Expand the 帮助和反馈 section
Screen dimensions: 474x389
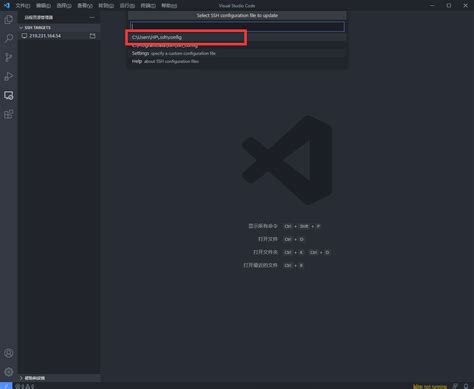click(59, 378)
